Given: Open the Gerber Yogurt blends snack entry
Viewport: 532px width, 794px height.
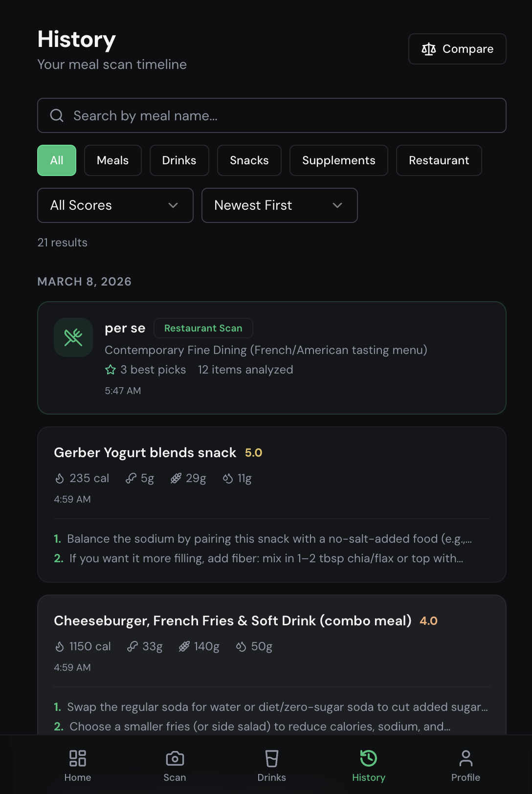Looking at the screenshot, I should click(272, 505).
